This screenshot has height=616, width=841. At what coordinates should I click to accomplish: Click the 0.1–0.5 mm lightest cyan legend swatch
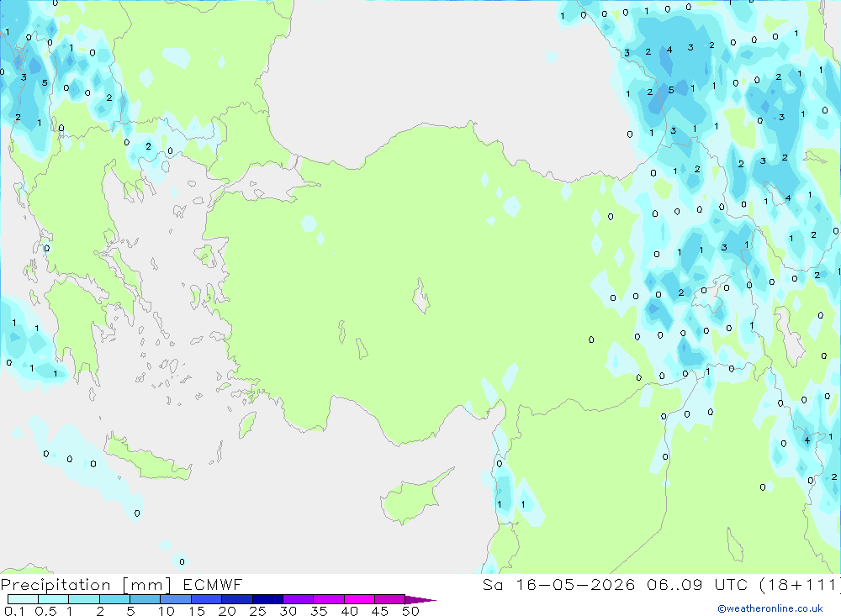click(23, 599)
